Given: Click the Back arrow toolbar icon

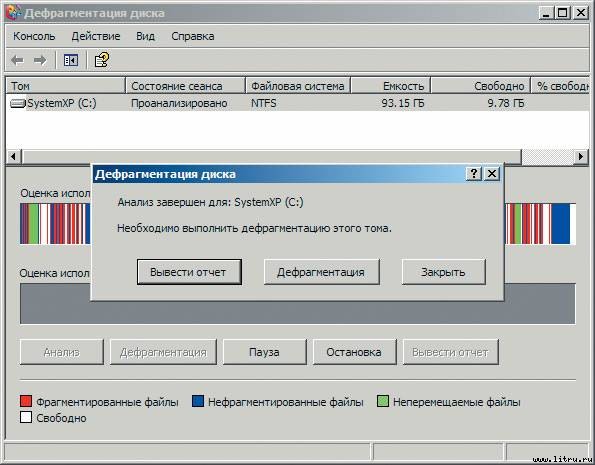Looking at the screenshot, I should coord(17,60).
